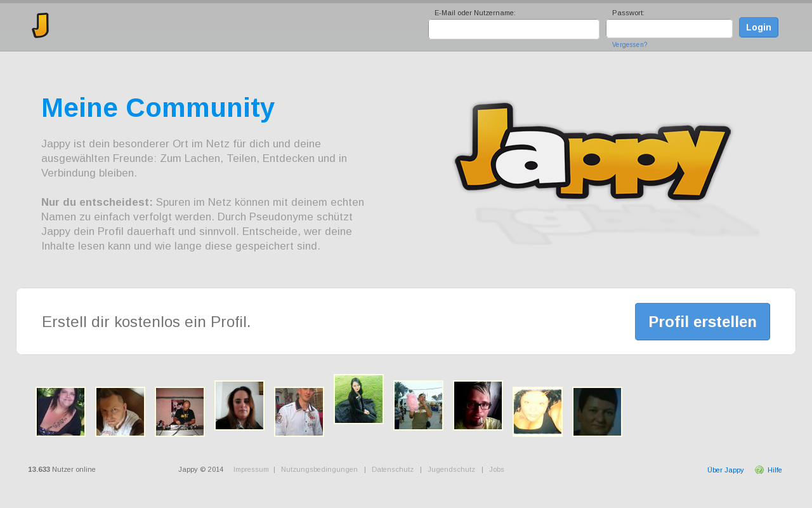The image size is (812, 508).
Task: Click Erstell dir kostenlos ein Profil text
Action: coord(147,322)
